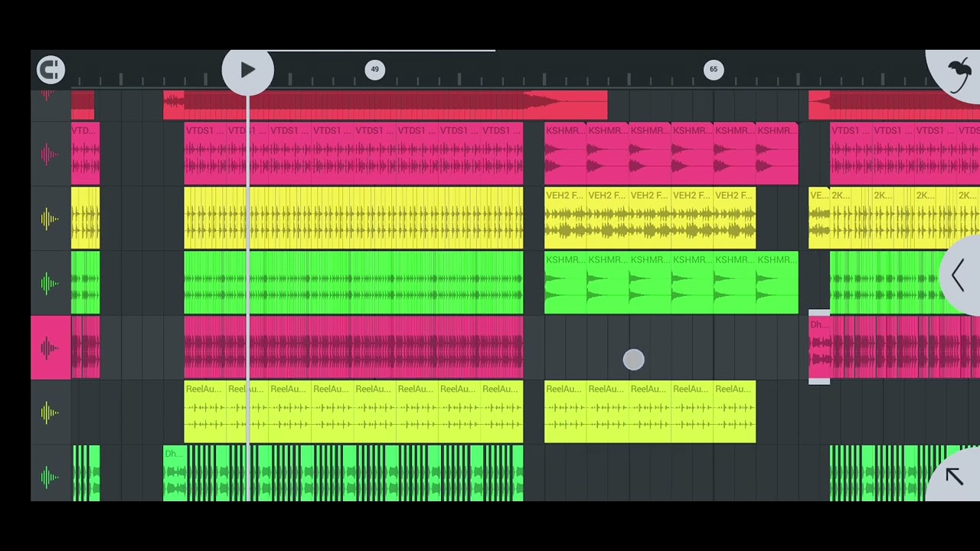Select the small 'VE...' clip in the yellow track
This screenshot has width=980, height=551.
tap(819, 218)
